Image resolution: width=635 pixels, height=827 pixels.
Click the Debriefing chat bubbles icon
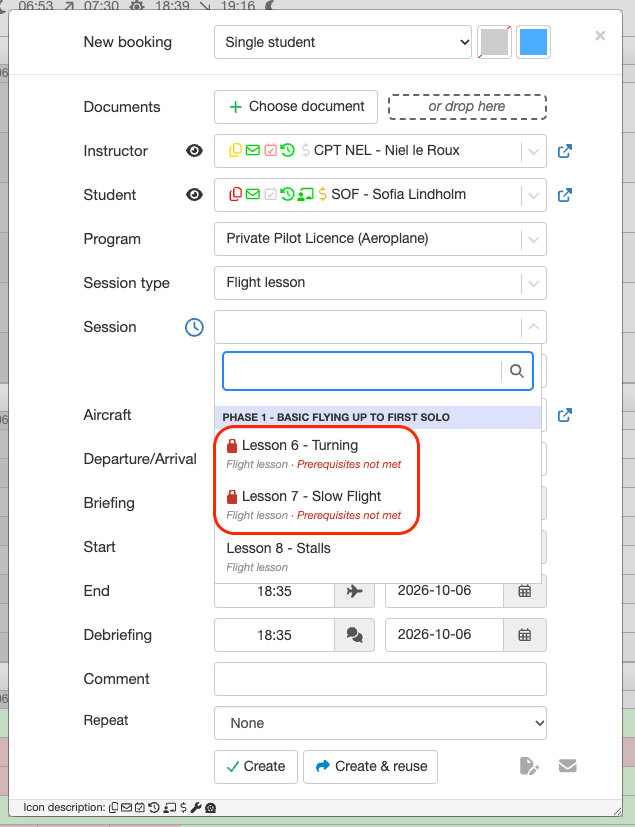click(354, 635)
